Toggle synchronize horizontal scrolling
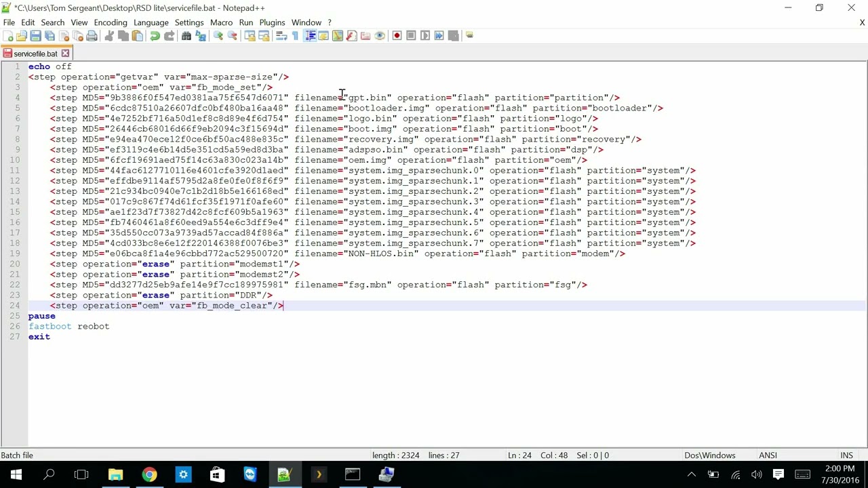The height and width of the screenshot is (488, 868). click(x=264, y=36)
